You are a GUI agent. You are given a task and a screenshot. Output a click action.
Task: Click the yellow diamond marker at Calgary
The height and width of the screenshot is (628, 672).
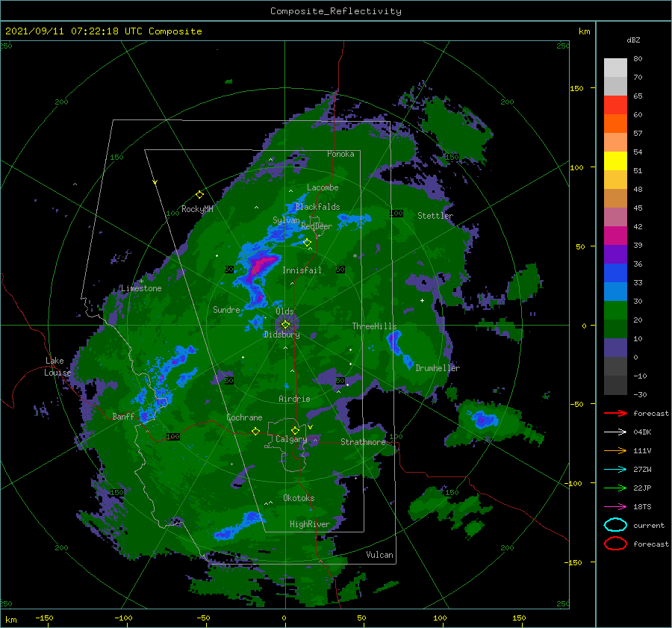click(x=295, y=430)
